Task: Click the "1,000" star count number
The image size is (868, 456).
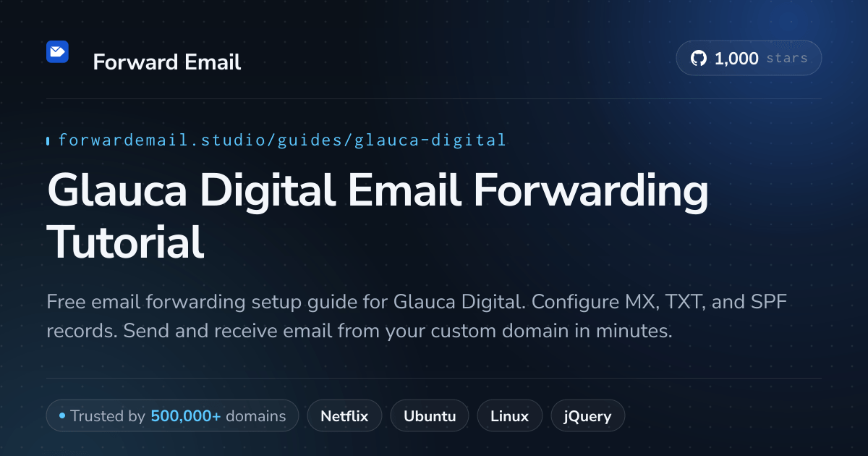Action: 736,59
